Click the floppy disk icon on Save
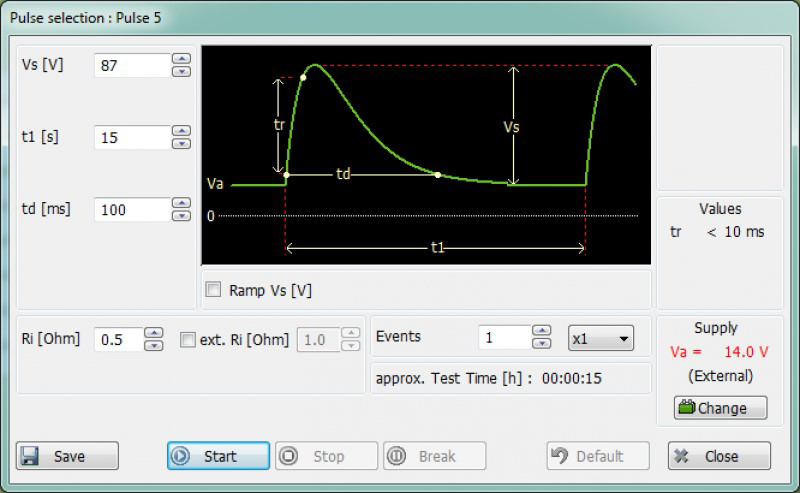 coord(30,456)
